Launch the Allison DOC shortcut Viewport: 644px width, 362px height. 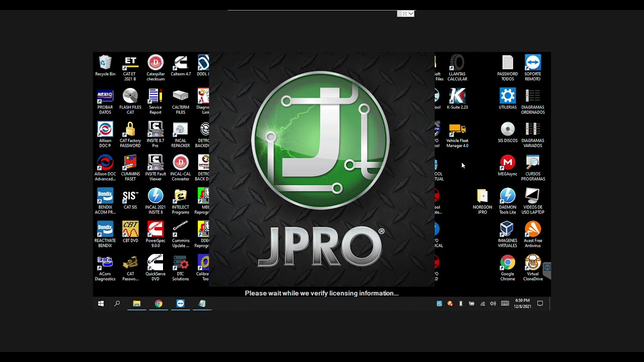point(105,135)
